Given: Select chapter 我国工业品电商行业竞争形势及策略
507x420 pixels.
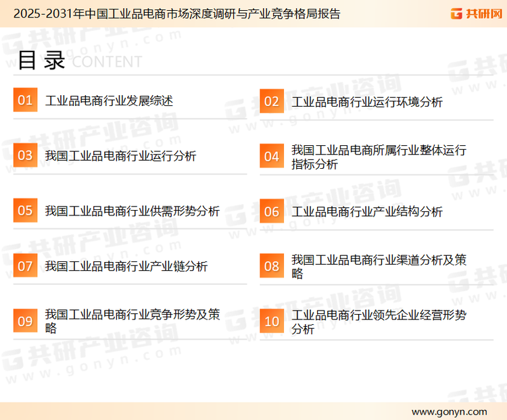Looking at the screenshot, I should pyautogui.click(x=132, y=321).
